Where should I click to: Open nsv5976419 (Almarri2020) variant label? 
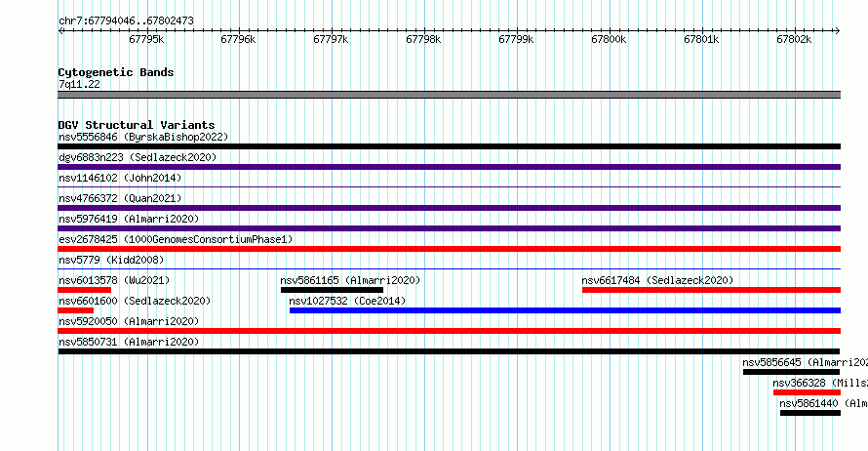click(x=129, y=219)
